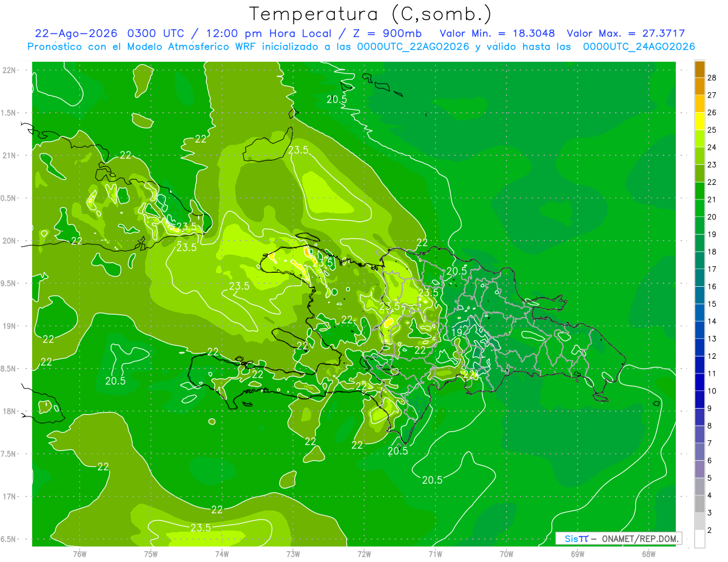728x562 pixels.
Task: Click the '70W' longitude axis label
Action: tap(507, 554)
